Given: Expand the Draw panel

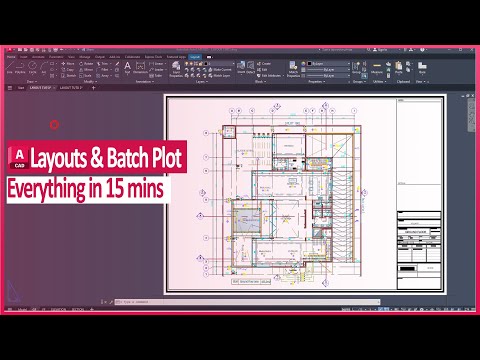Looking at the screenshot, I should pyautogui.click(x=31, y=81).
